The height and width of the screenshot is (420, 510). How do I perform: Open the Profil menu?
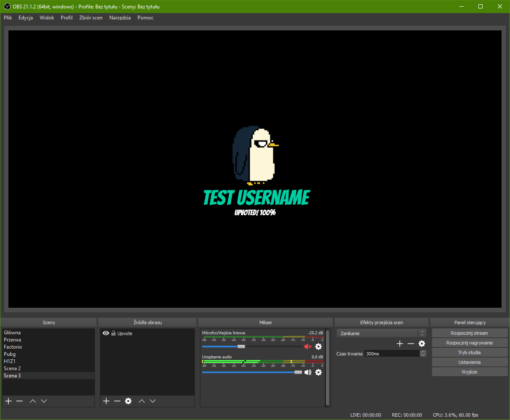click(67, 18)
